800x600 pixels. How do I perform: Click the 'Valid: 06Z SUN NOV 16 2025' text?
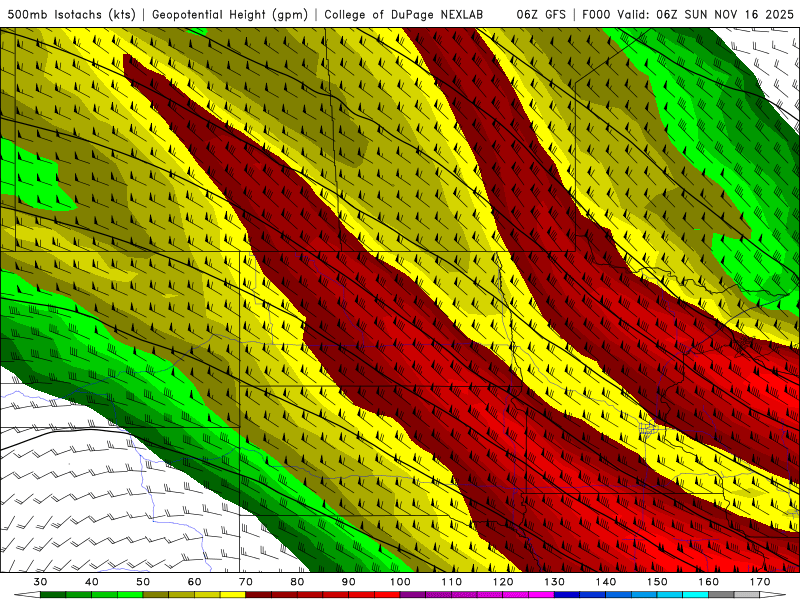coord(706,15)
